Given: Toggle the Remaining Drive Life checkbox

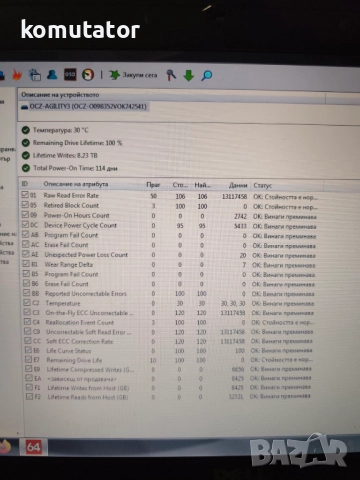Looking at the screenshot, I should click(29, 360).
